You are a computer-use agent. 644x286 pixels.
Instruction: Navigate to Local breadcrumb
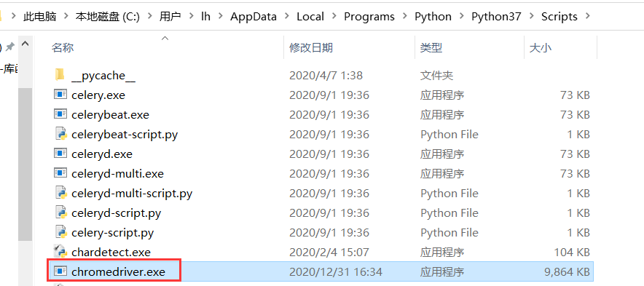click(310, 17)
